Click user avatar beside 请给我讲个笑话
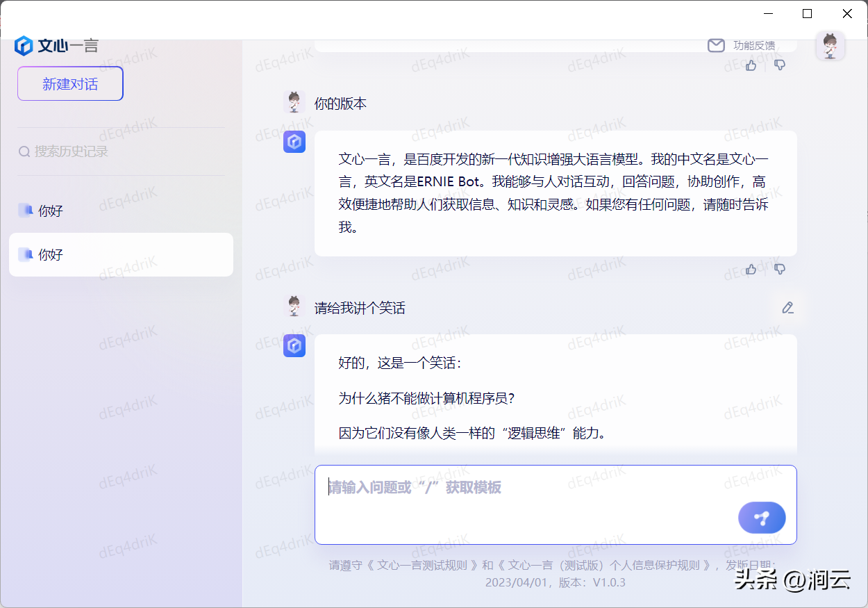 [x=294, y=306]
